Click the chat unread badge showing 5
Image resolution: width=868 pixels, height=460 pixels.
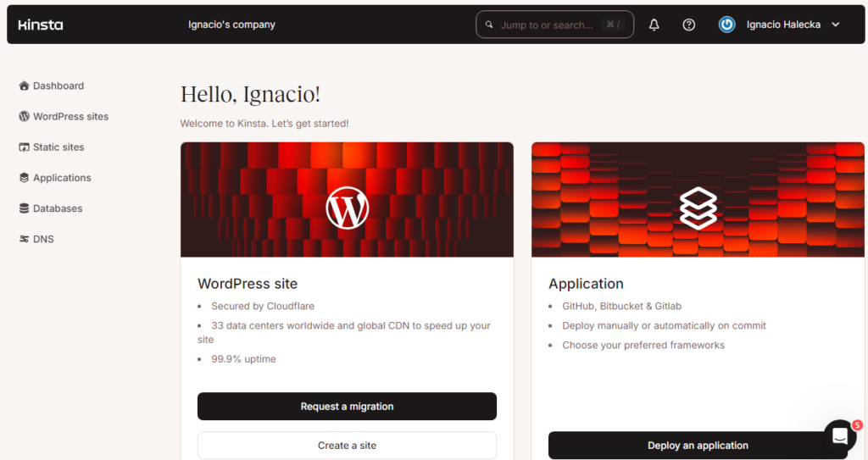point(857,425)
